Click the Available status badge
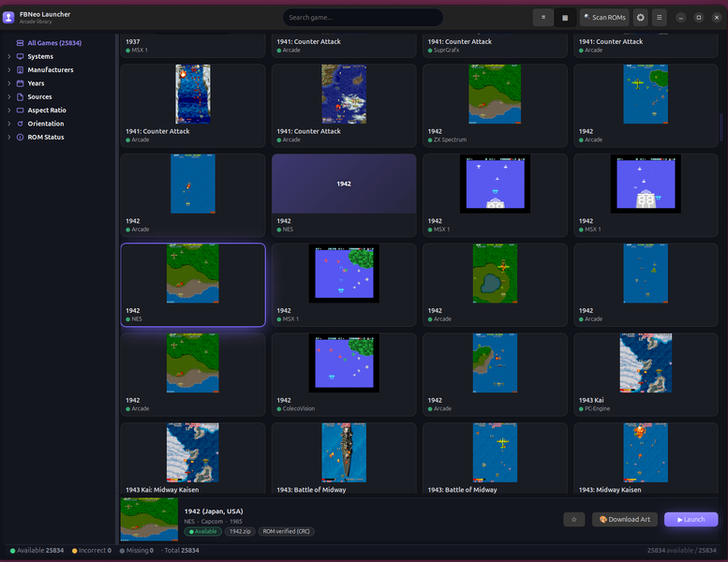 [x=203, y=532]
